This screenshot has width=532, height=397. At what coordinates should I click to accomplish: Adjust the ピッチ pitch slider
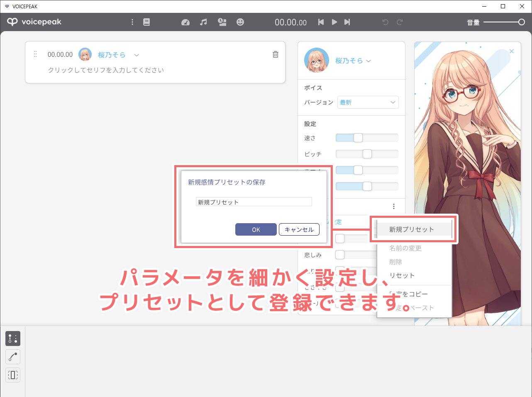367,154
